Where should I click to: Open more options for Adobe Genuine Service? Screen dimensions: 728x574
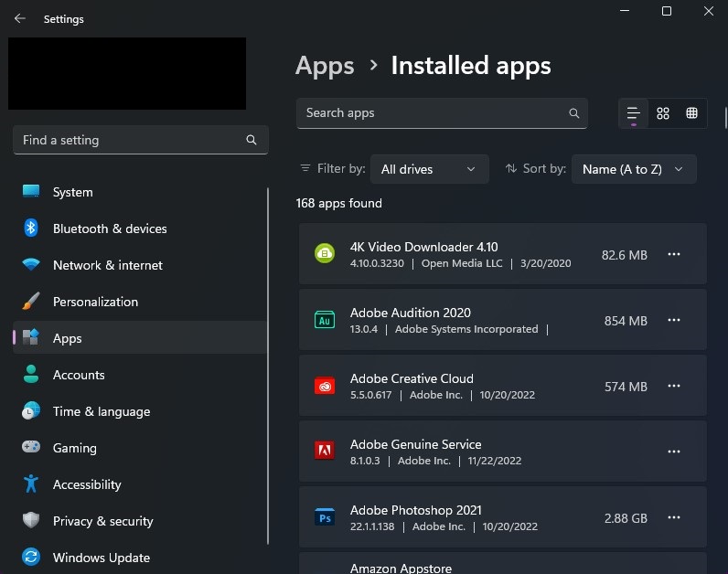tap(674, 452)
